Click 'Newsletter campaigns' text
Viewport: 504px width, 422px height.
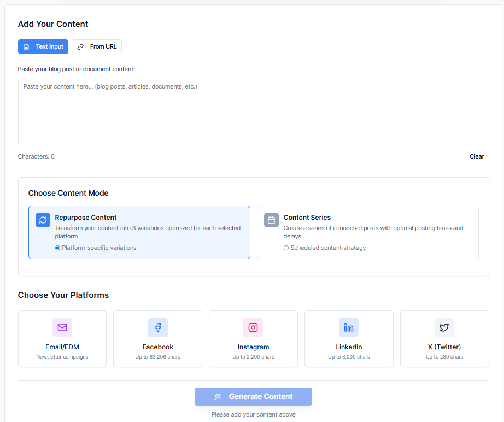click(x=62, y=357)
